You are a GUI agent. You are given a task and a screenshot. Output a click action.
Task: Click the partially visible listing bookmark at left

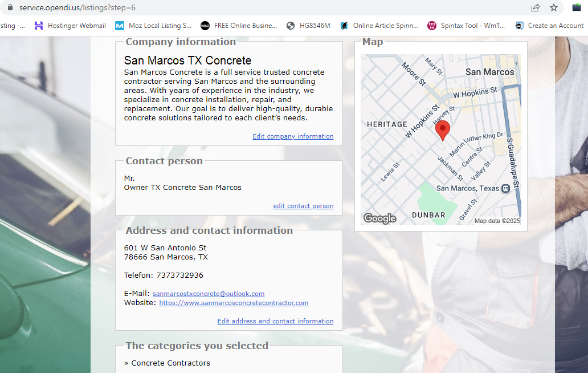click(x=13, y=26)
